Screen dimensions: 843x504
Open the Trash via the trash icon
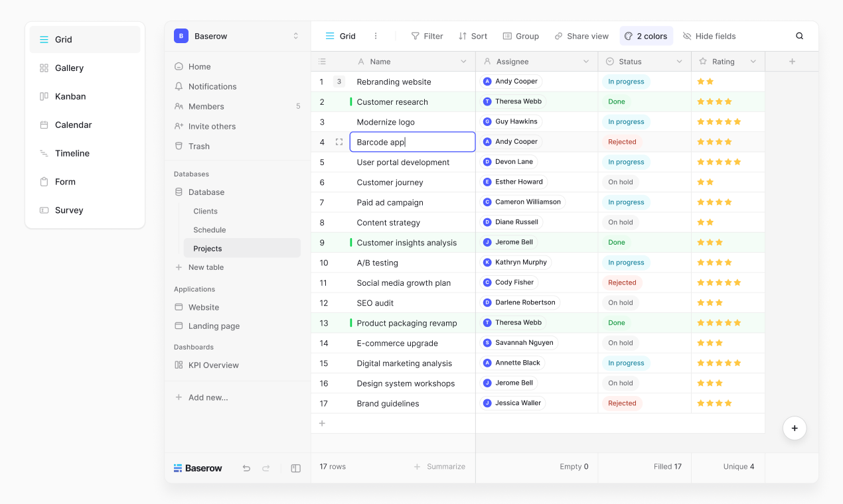pyautogui.click(x=178, y=146)
